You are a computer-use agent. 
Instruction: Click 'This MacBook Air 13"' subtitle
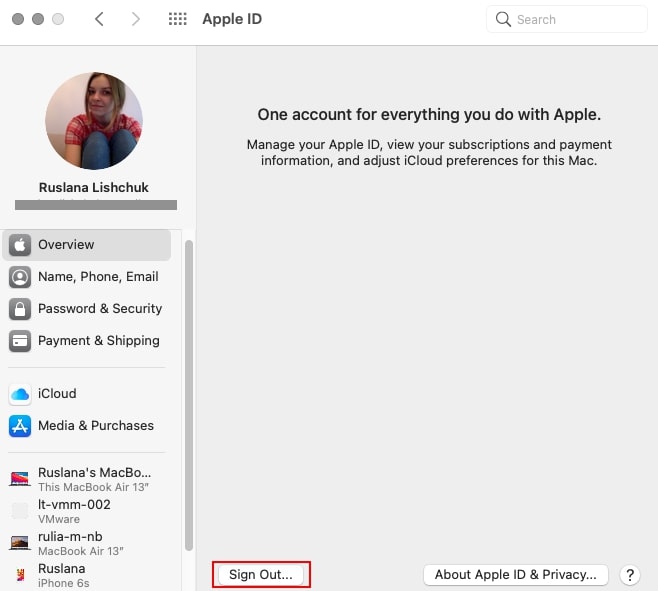click(94, 487)
